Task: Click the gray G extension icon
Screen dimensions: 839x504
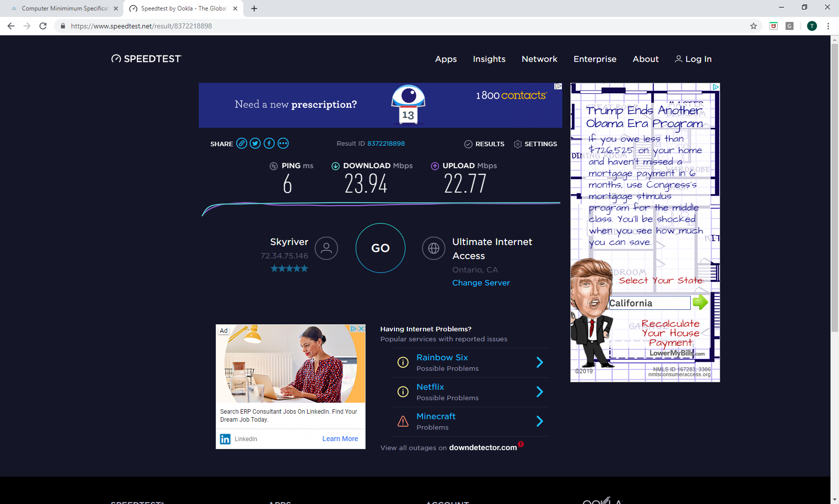Action: coord(790,26)
